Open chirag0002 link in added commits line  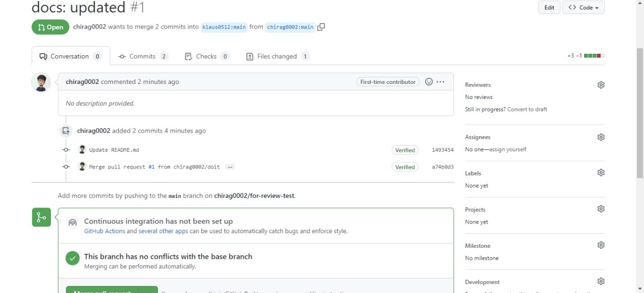tap(94, 131)
